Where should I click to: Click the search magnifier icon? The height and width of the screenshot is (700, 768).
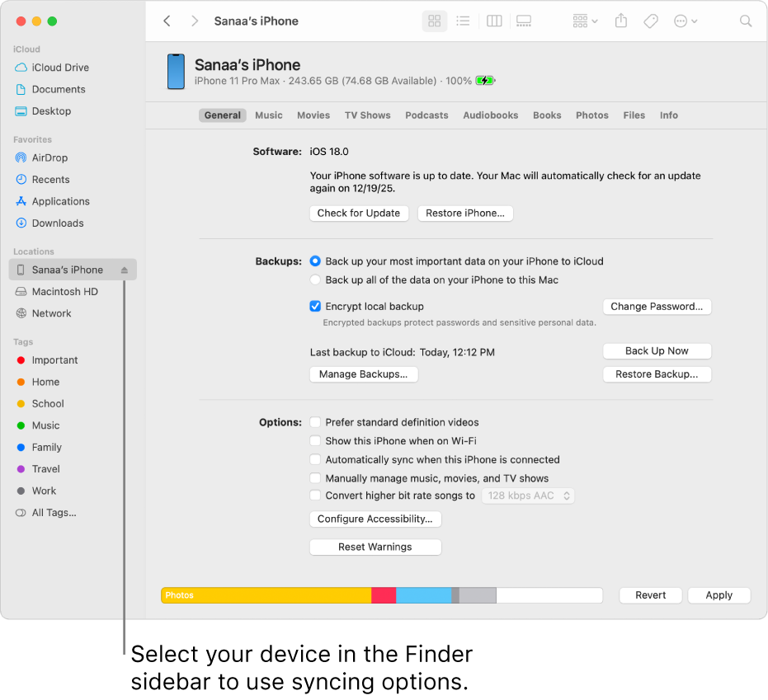[x=746, y=21]
